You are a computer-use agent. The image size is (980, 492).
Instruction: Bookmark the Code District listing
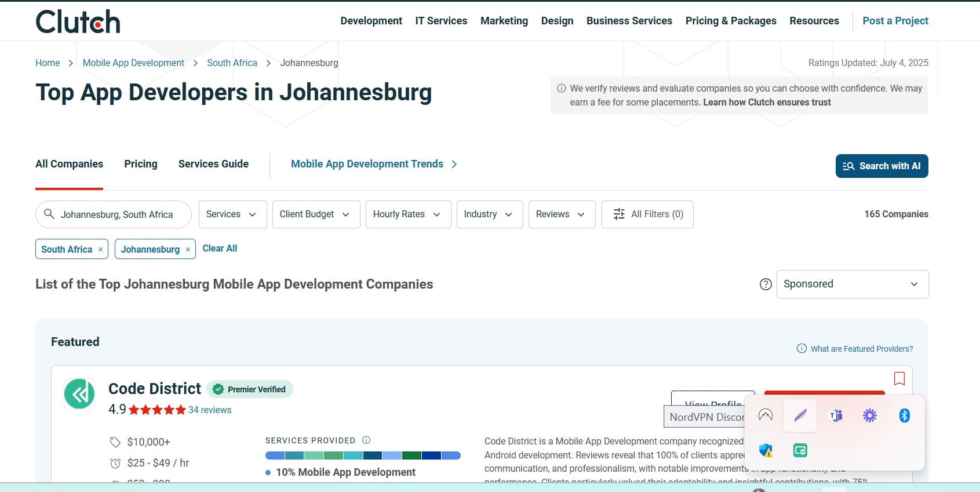coord(899,378)
